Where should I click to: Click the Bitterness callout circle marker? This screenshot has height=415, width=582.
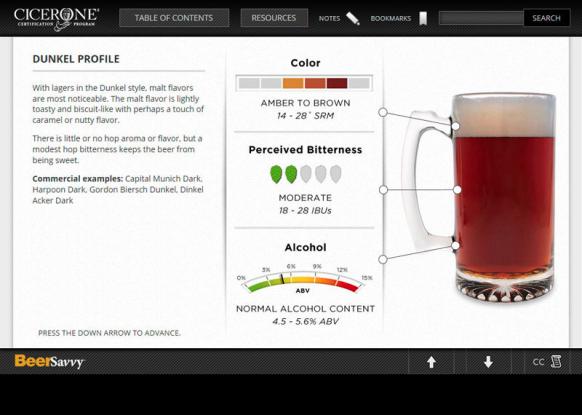[383, 190]
